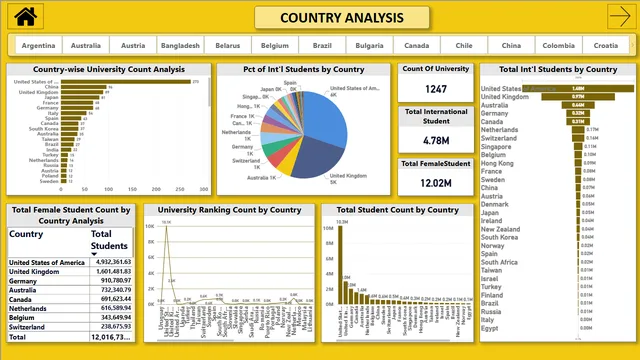
Task: Select the Netherlands table row
Action: pyautogui.click(x=70, y=309)
